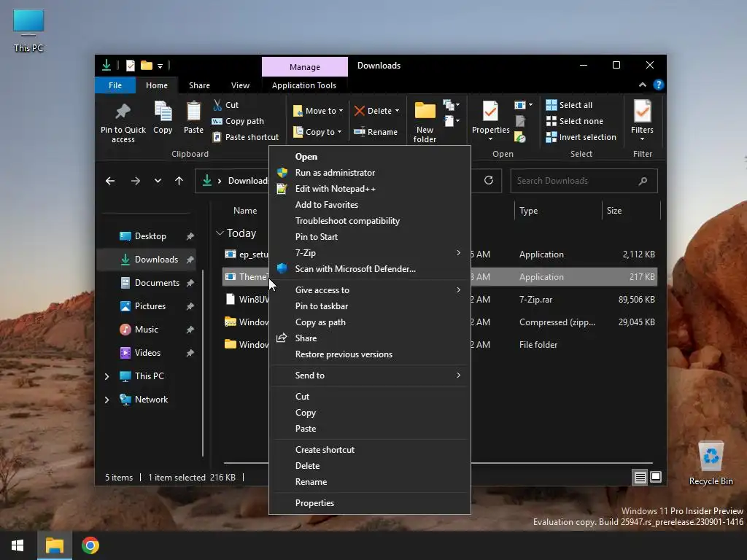Image resolution: width=747 pixels, height=560 pixels.
Task: Select This PC desktop icon
Action: point(28,31)
